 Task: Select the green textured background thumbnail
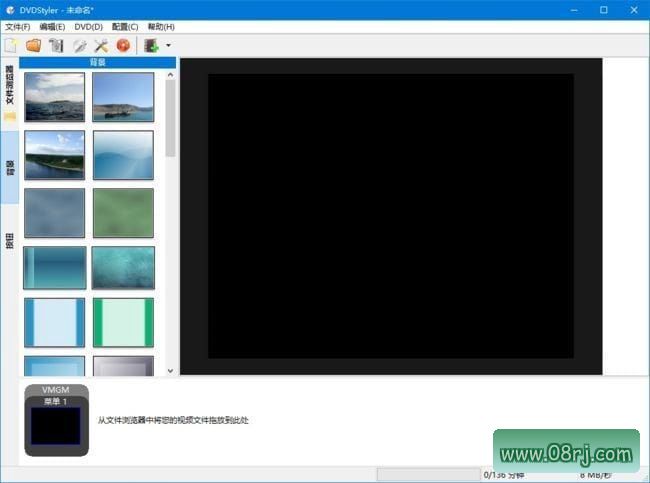click(123, 213)
